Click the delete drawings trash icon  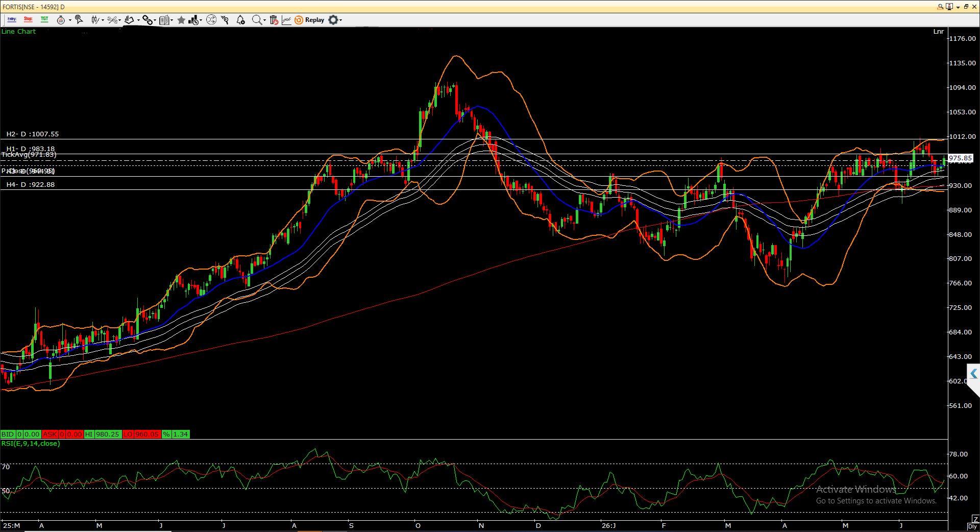[x=274, y=20]
